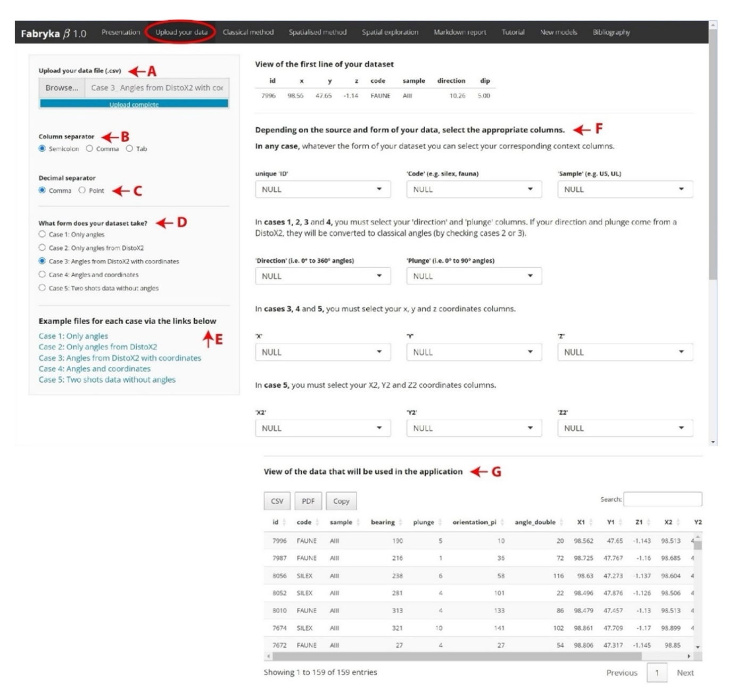Screen dimensions: 736x700
Task: Open the Classical method tab
Action: coord(248,32)
